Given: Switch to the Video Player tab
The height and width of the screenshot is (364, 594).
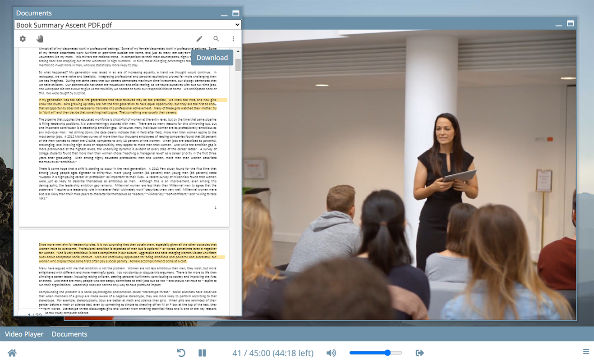Looking at the screenshot, I should pyautogui.click(x=24, y=334).
